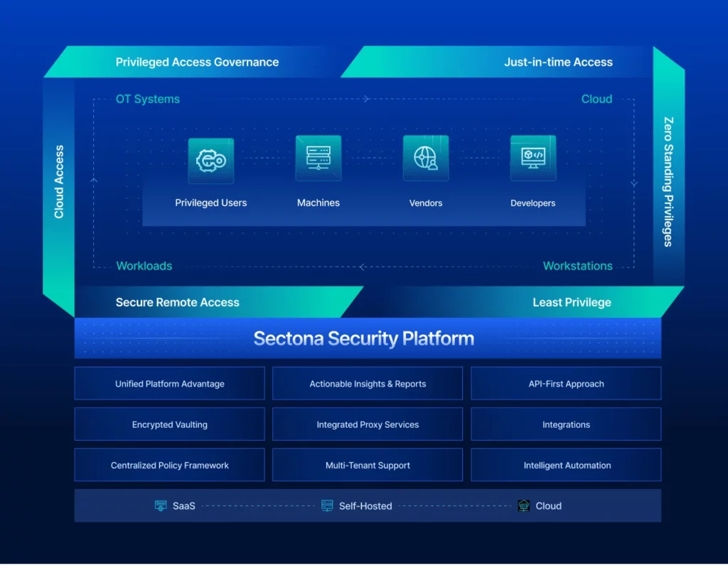Click the Sectona Security Platform header bar

tap(364, 338)
